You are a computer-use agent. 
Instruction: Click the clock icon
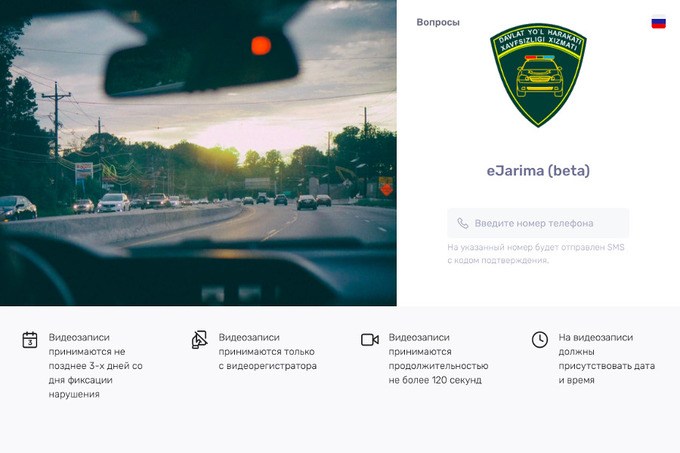point(540,340)
